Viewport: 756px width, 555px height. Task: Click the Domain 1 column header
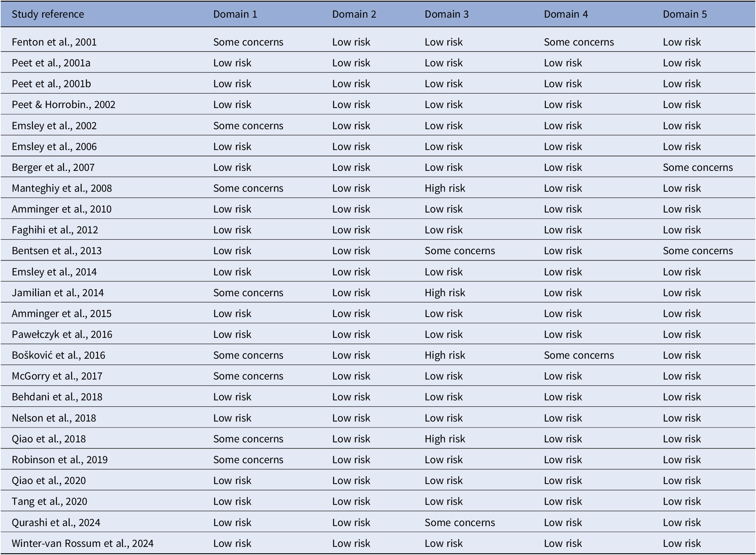[x=235, y=14]
